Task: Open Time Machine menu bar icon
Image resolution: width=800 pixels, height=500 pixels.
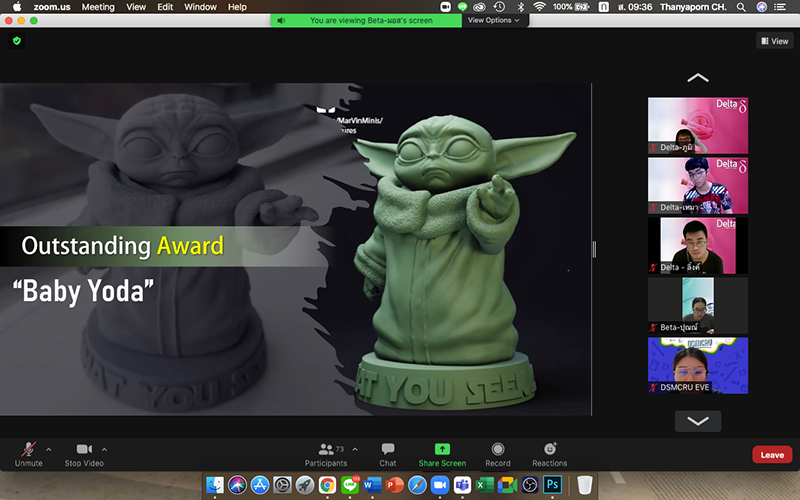Action: point(499,7)
